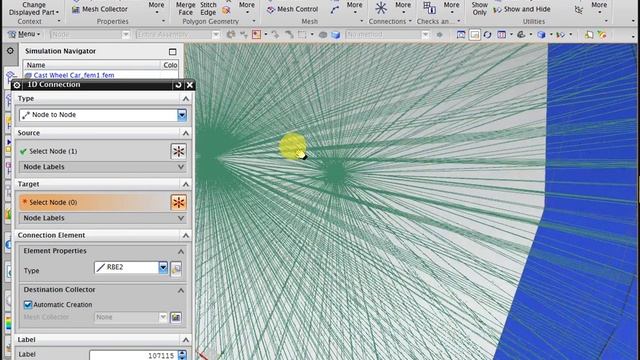
Task: Collapse Destination Collector group
Action: (x=181, y=290)
